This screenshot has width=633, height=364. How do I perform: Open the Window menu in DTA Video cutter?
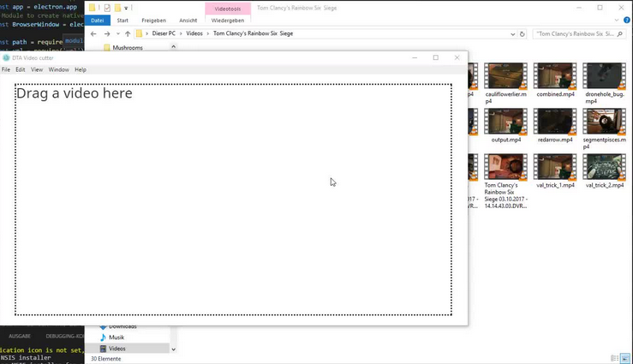(58, 69)
